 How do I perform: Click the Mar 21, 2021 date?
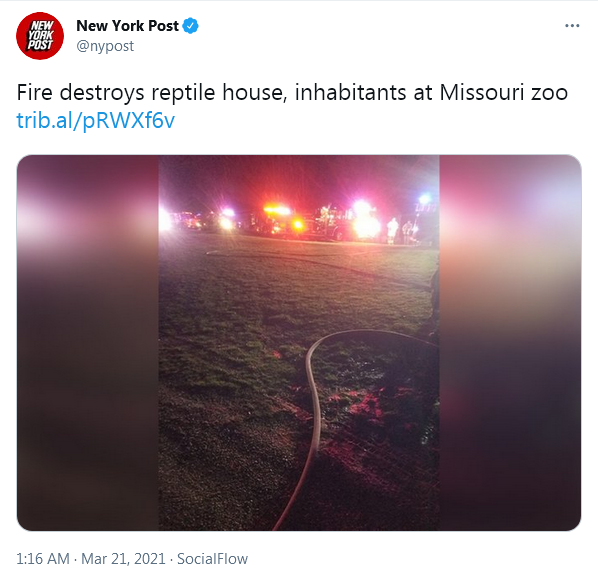click(123, 559)
